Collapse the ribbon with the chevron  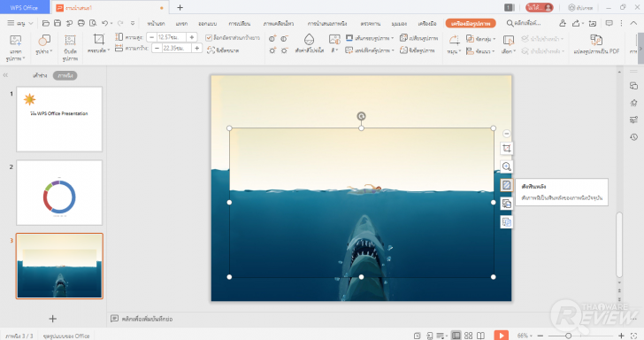[x=634, y=23]
